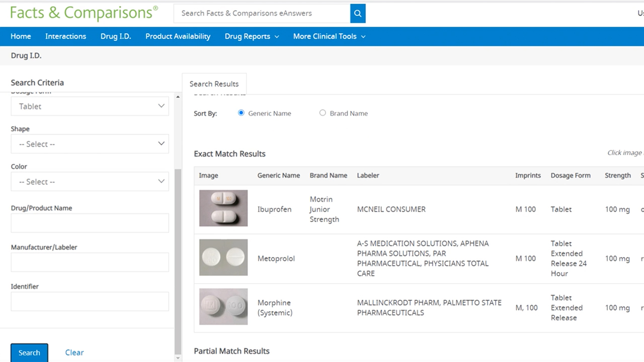This screenshot has height=362, width=644.
Task: Go to the Interactions page
Action: [65, 36]
